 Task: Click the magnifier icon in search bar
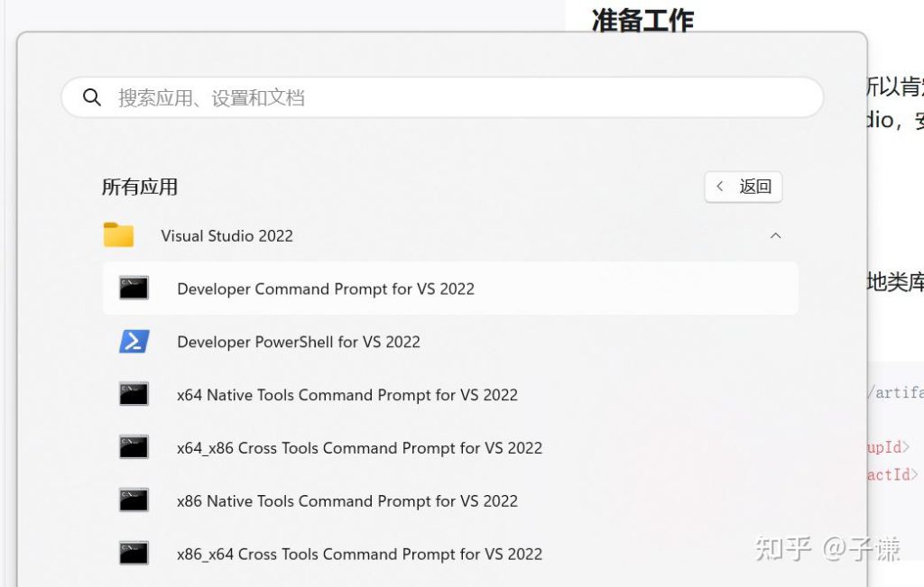[x=92, y=97]
